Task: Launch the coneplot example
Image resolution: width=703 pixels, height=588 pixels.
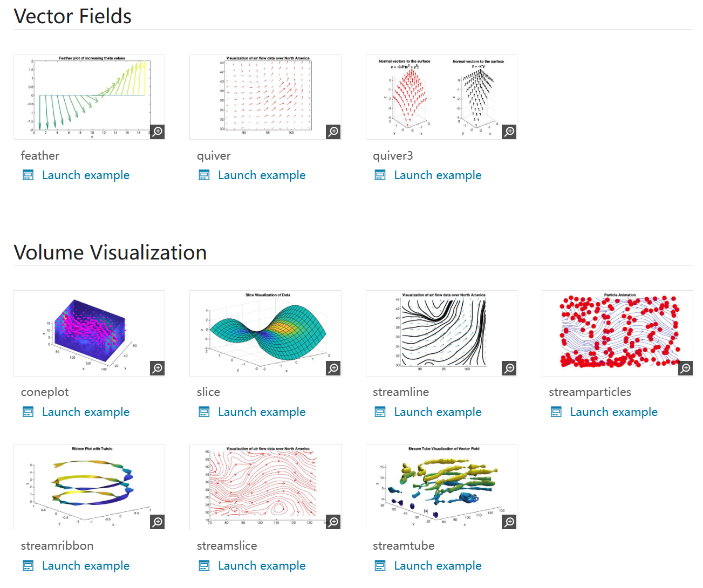Action: (86, 412)
